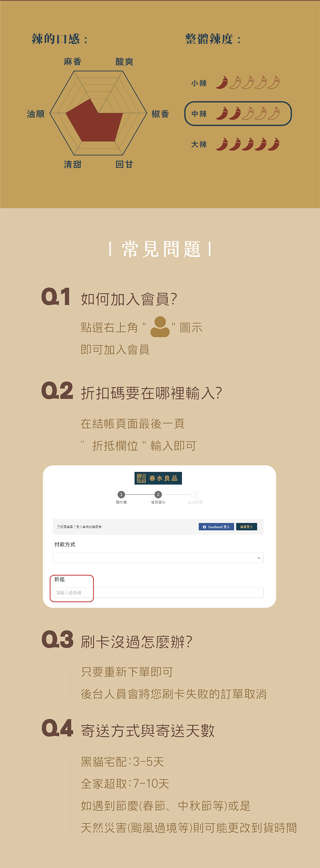Click the 折抵 discount code input field
The height and width of the screenshot is (868, 320).
(x=158, y=592)
